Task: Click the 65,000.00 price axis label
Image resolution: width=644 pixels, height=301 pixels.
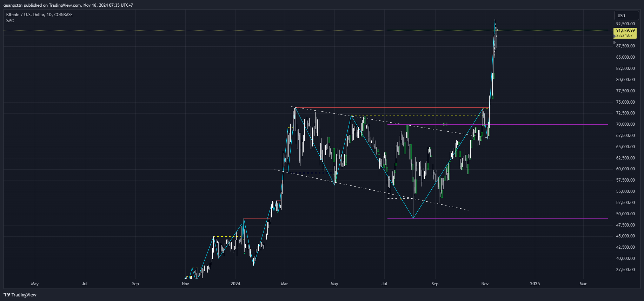Action: click(625, 147)
